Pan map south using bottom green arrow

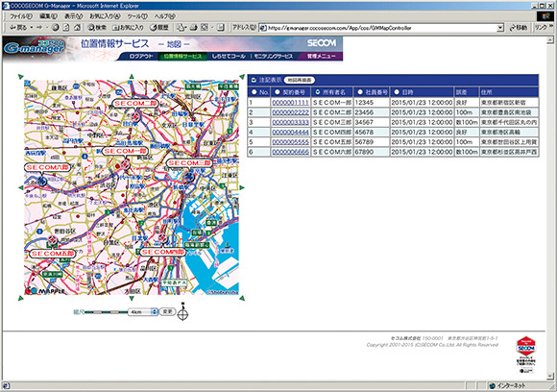[132, 298]
